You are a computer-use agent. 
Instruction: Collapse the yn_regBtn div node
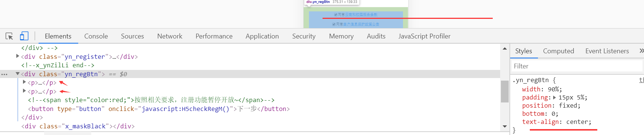coord(17,74)
